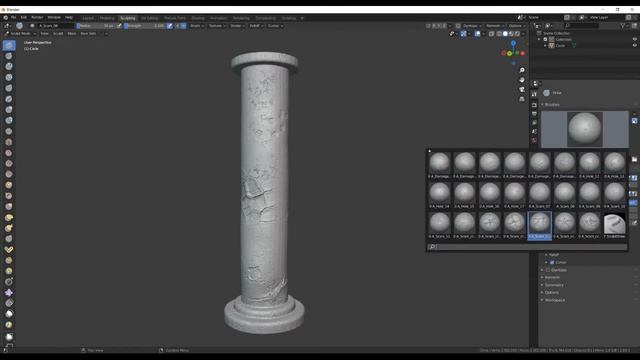Select the Draw sculpt brush tool
The width and height of the screenshot is (640, 360).
coord(9,45)
